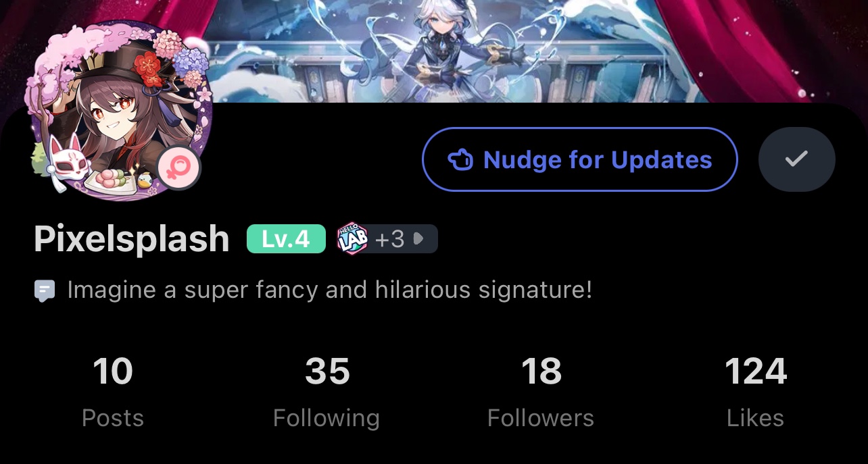
Task: Click the small arrow beside +3
Action: pos(418,239)
